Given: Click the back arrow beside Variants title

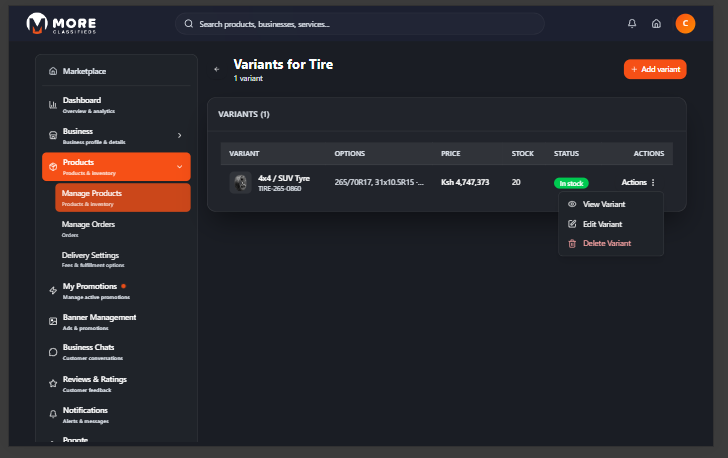Looking at the screenshot, I should (x=217, y=69).
